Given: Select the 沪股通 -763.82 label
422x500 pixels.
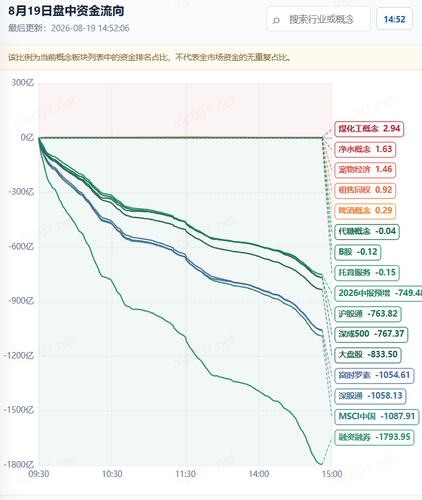Looking at the screenshot, I should [x=368, y=314].
